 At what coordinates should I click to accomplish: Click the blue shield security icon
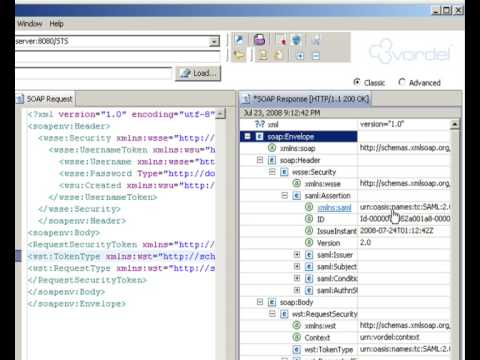coord(296,41)
